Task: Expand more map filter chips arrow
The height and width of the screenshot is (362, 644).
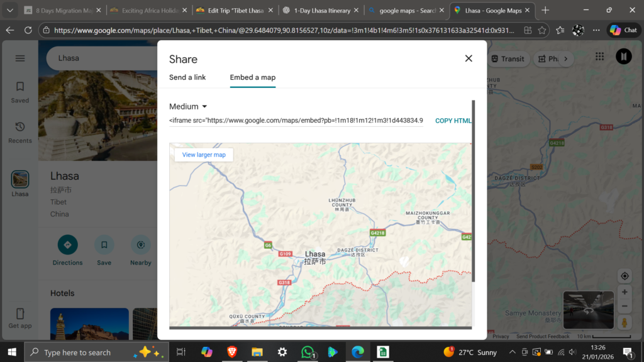Action: pos(565,58)
